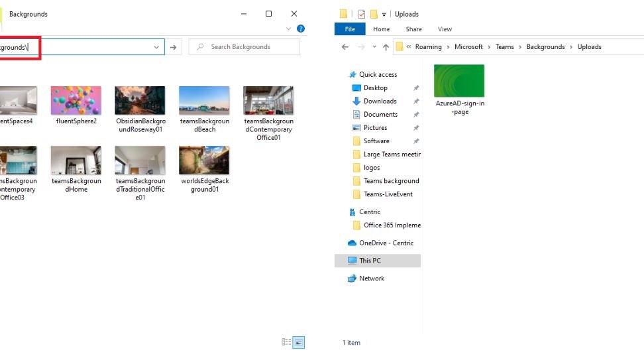Viewport: 644px width, 362px height.
Task: Click the New folder quick access toolbar icon
Action: pyautogui.click(x=374, y=14)
